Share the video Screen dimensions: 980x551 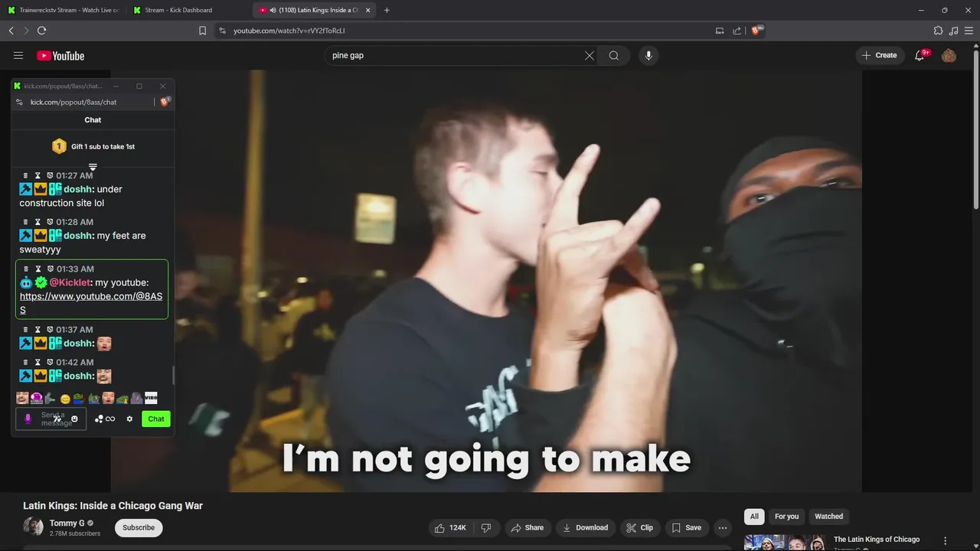point(527,527)
